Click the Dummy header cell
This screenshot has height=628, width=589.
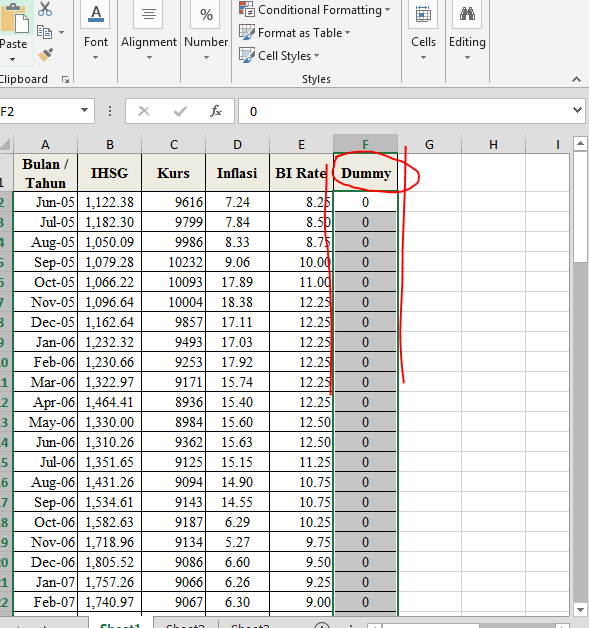366,173
